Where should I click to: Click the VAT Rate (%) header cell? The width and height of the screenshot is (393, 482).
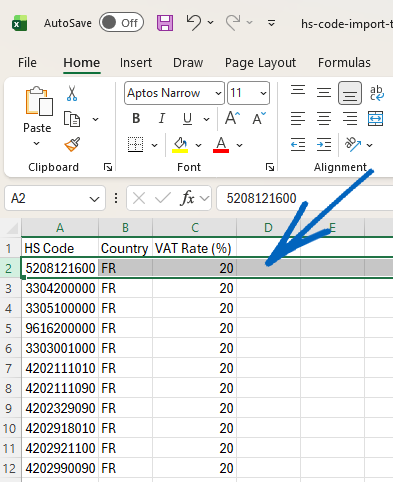click(x=195, y=248)
